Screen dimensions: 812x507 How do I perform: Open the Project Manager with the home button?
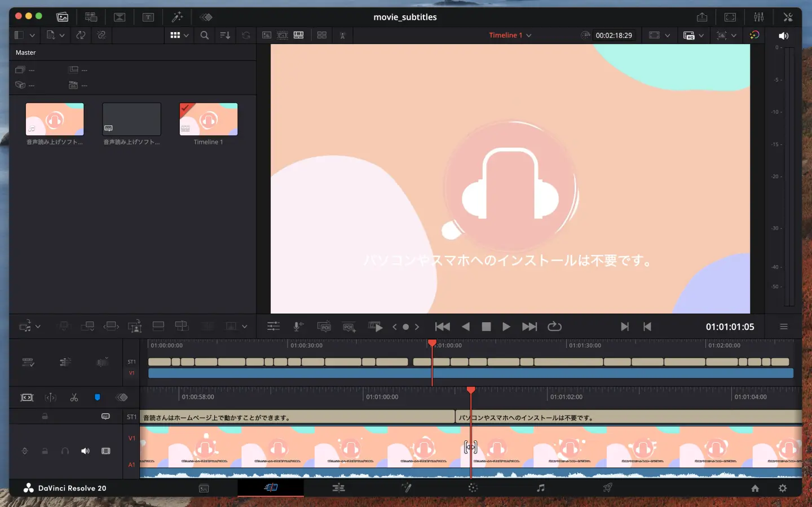(x=754, y=488)
